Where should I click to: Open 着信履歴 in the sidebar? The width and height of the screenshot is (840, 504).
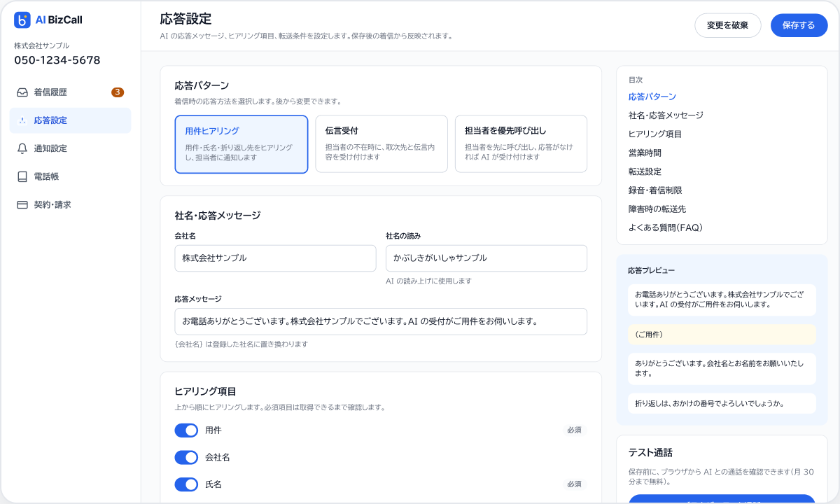[70, 92]
